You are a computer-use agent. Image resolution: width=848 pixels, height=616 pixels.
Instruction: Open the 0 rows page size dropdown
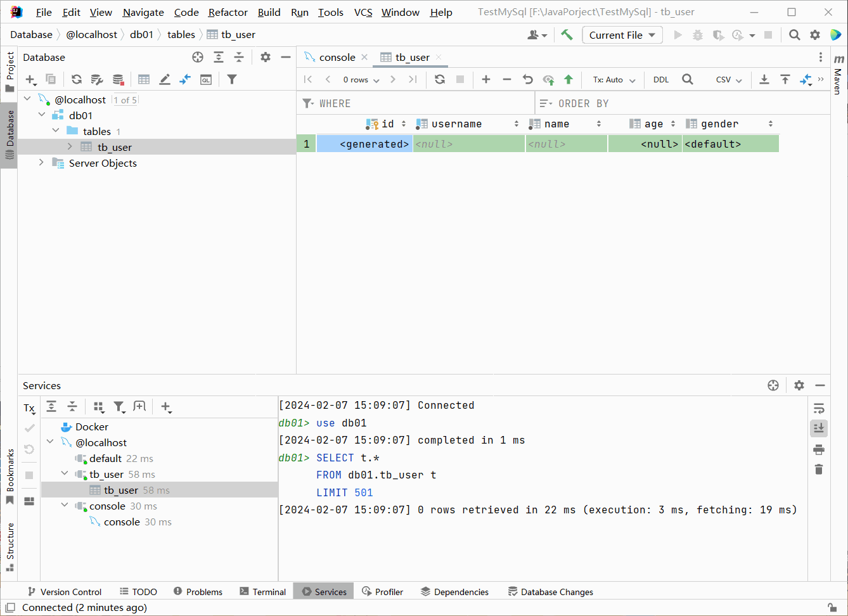click(x=361, y=80)
